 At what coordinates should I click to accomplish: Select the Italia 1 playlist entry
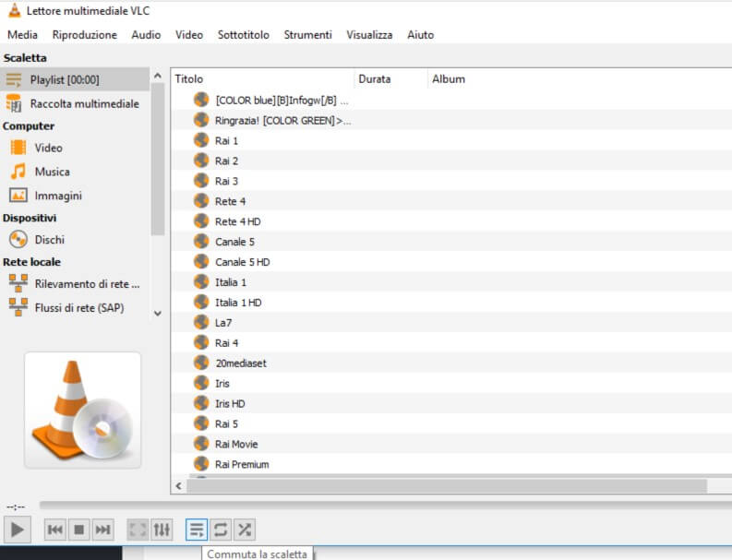[x=452, y=282]
